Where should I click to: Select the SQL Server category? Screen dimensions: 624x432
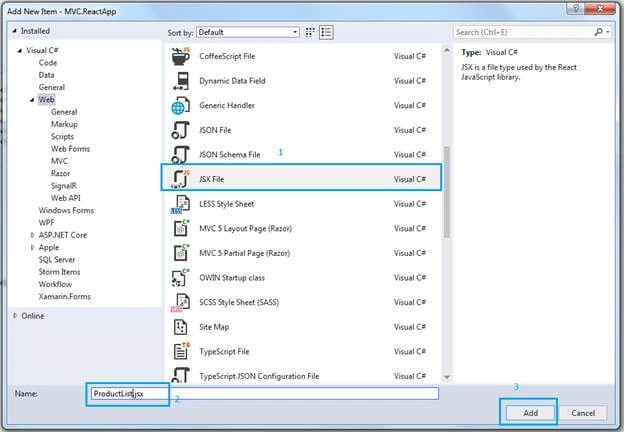[x=57, y=260]
